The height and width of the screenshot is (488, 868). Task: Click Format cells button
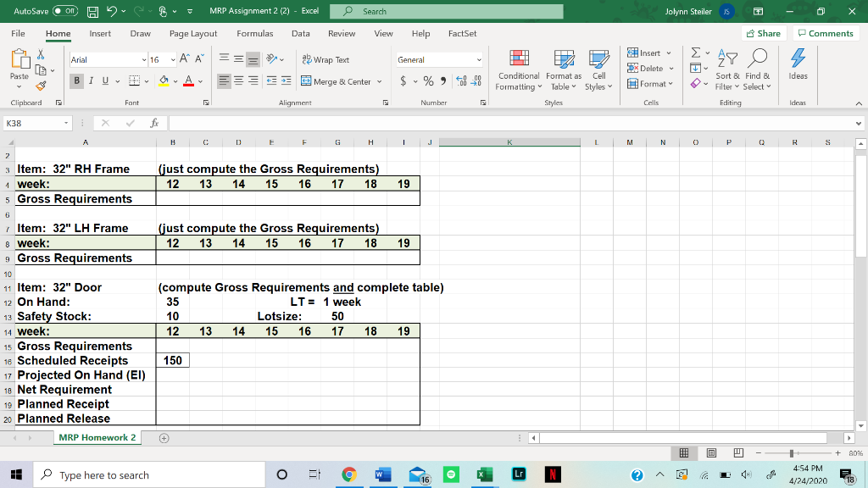point(650,84)
